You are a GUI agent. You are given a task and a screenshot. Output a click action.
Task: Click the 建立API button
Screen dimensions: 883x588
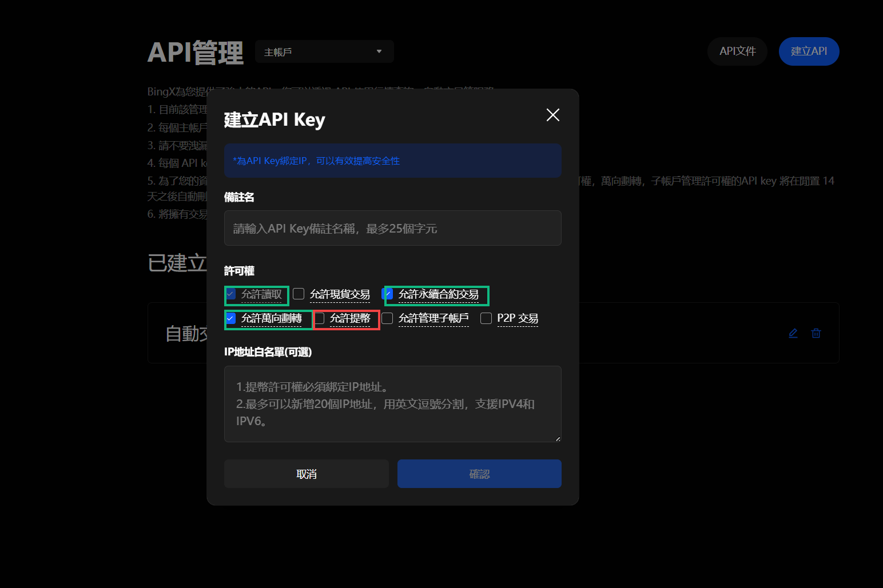[809, 51]
